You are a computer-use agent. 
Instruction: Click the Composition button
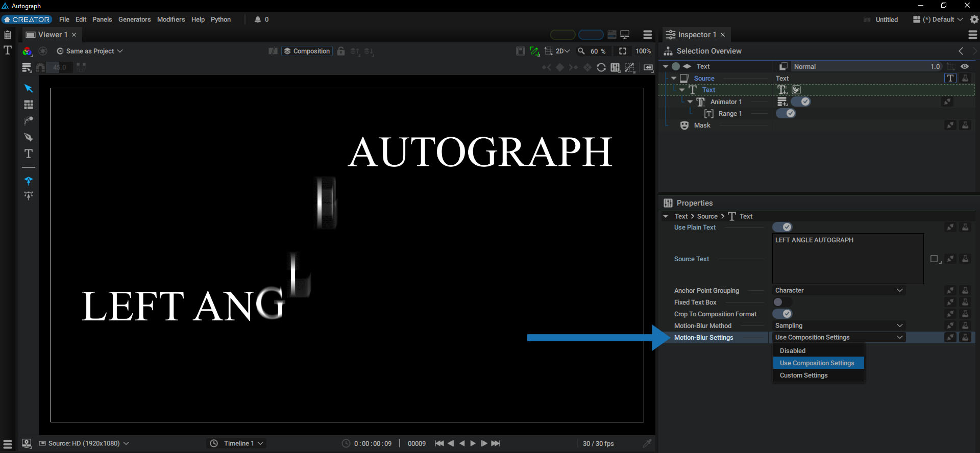click(x=307, y=51)
